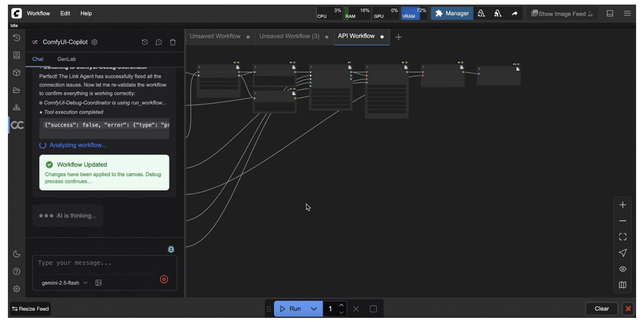
Task: Switch to the GenLab tab
Action: pos(67,59)
